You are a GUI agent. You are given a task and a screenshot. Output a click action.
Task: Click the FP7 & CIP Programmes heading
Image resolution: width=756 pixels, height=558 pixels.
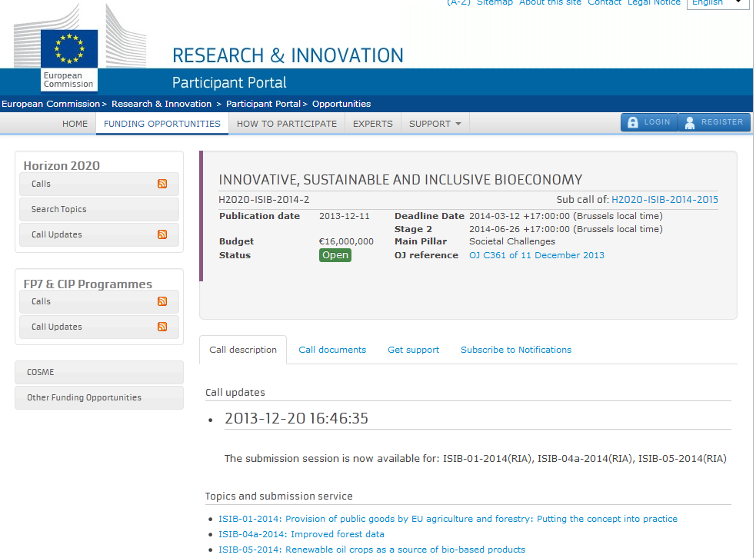click(x=88, y=284)
